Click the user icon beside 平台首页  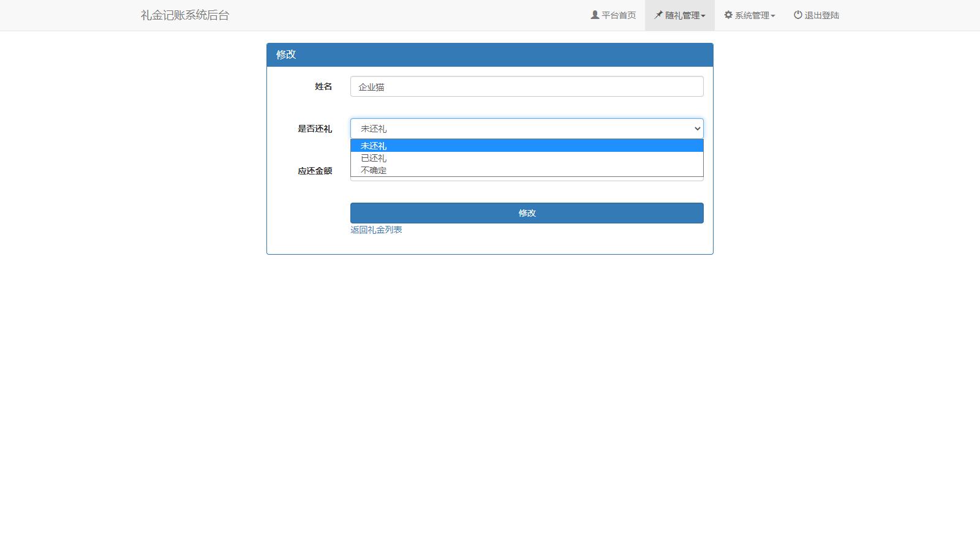(595, 15)
